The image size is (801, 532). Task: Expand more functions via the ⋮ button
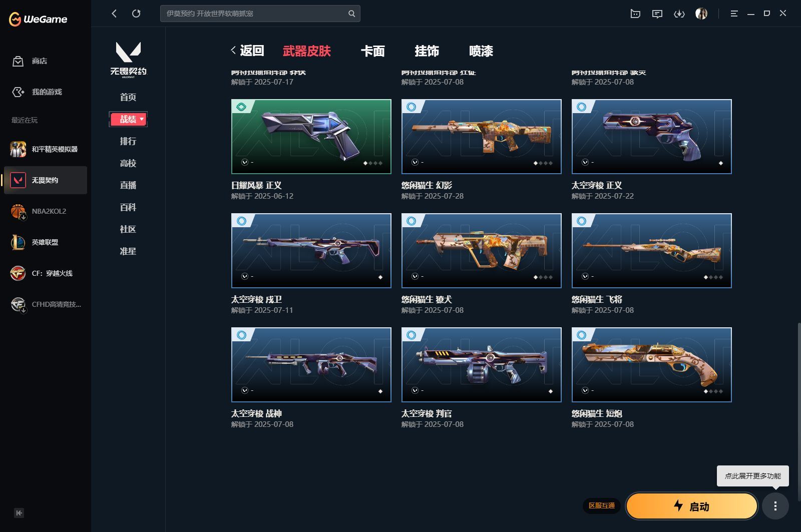[776, 506]
